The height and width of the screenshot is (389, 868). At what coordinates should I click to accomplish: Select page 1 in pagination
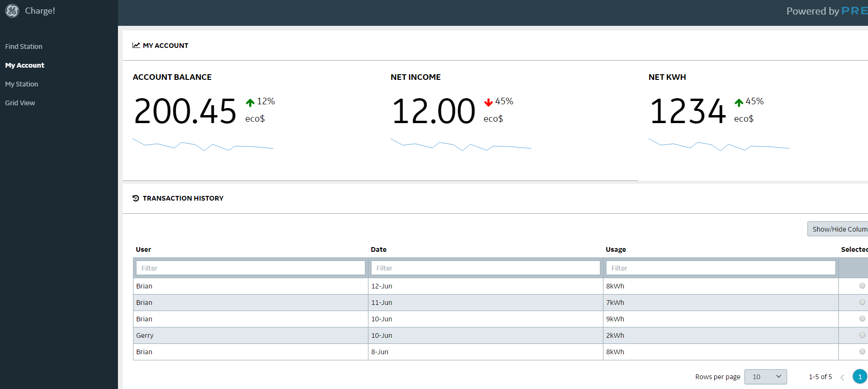(860, 377)
